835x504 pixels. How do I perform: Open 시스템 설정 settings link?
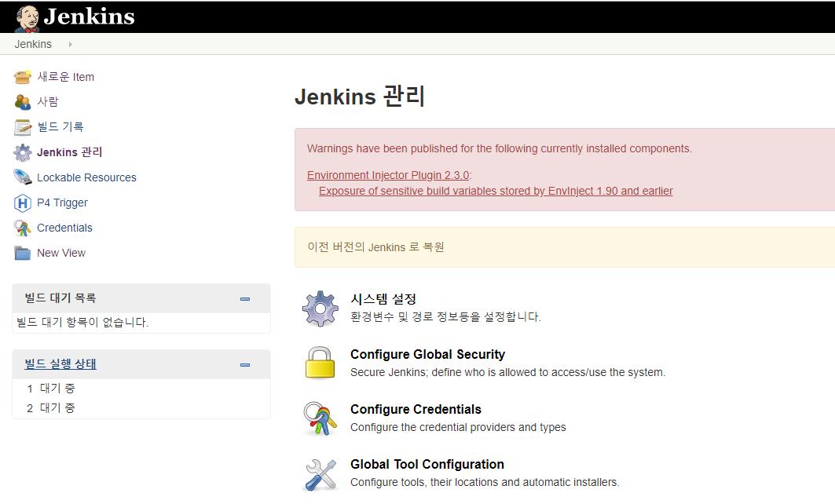(x=383, y=299)
